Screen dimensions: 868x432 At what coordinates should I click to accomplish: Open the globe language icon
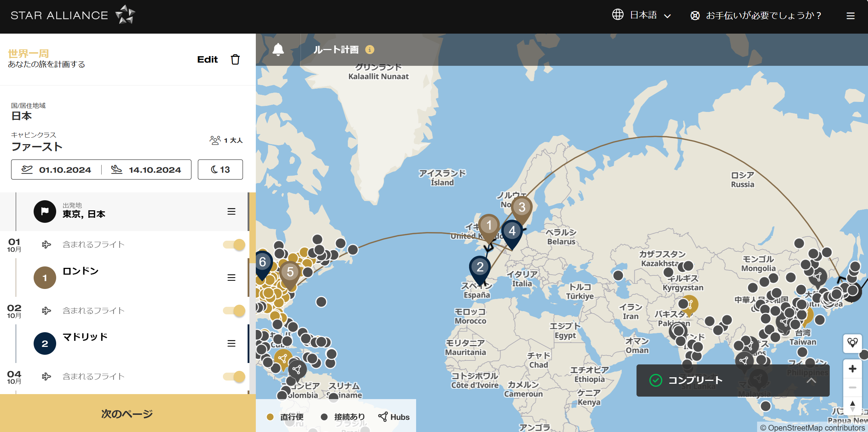click(x=618, y=15)
